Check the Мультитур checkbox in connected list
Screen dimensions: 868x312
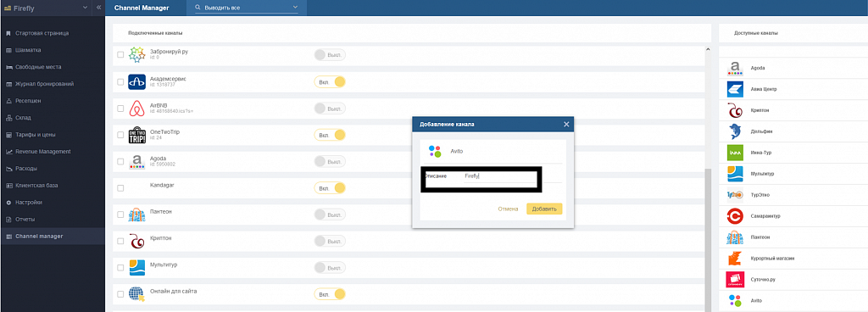tap(120, 268)
